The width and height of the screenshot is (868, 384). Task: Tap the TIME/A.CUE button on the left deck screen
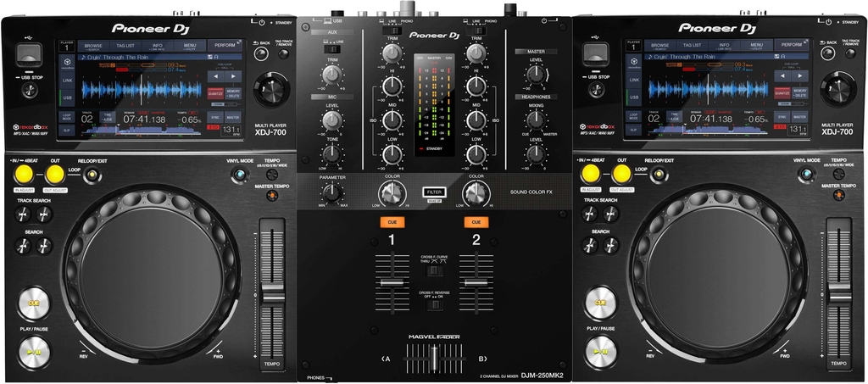(108, 118)
